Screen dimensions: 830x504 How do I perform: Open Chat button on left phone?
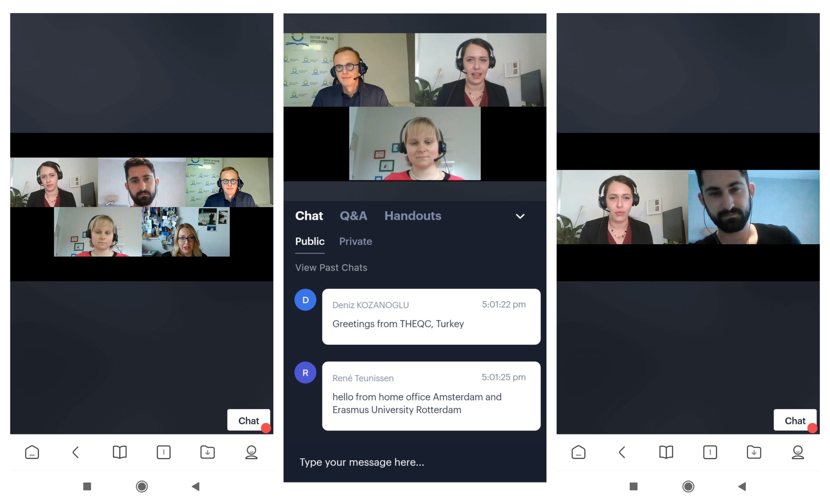[x=249, y=420]
